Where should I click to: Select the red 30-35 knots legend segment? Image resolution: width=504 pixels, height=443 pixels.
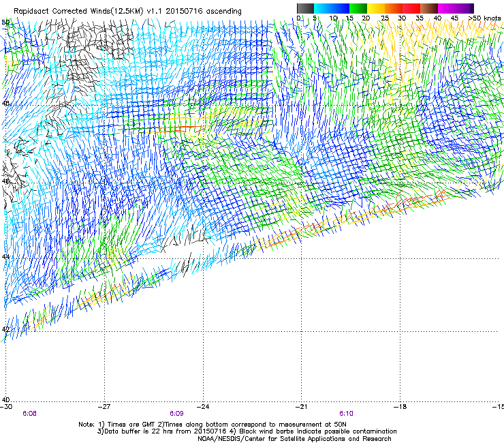click(x=411, y=8)
